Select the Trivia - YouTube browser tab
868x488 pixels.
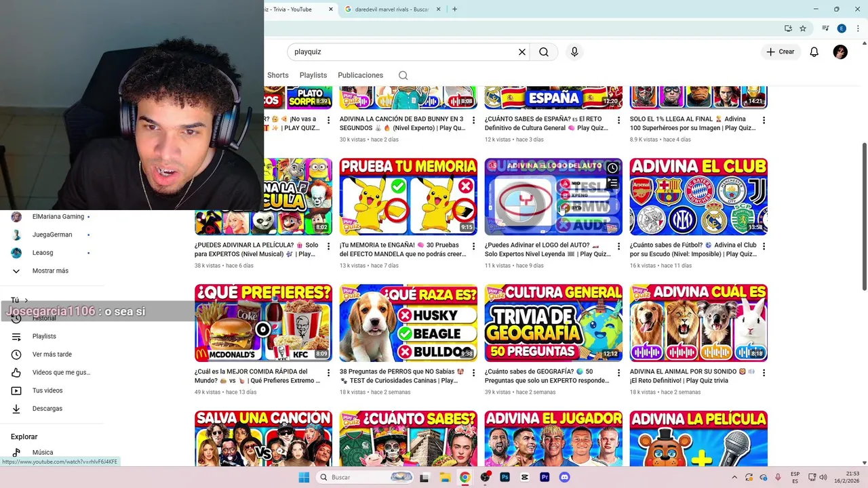point(298,9)
